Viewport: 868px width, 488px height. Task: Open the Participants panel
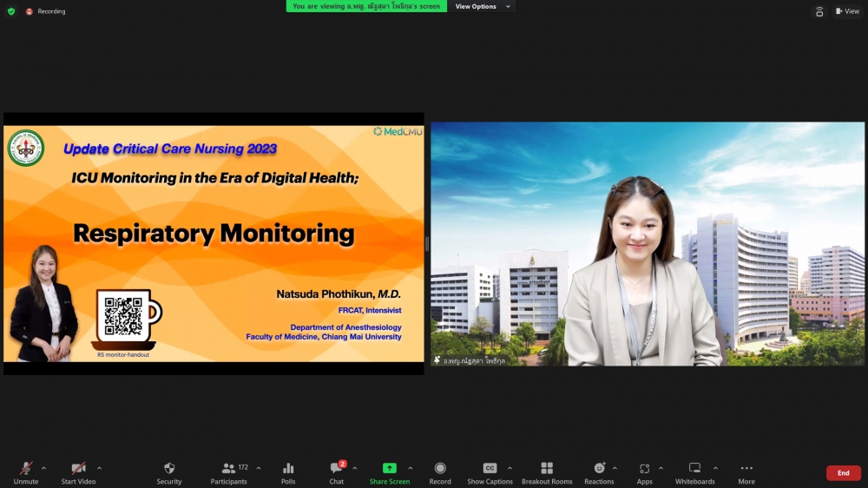click(229, 469)
